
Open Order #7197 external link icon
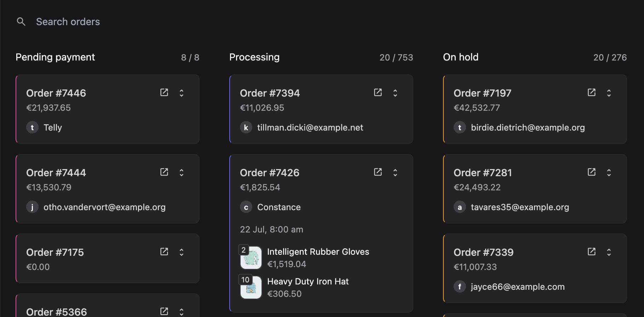[x=592, y=92]
